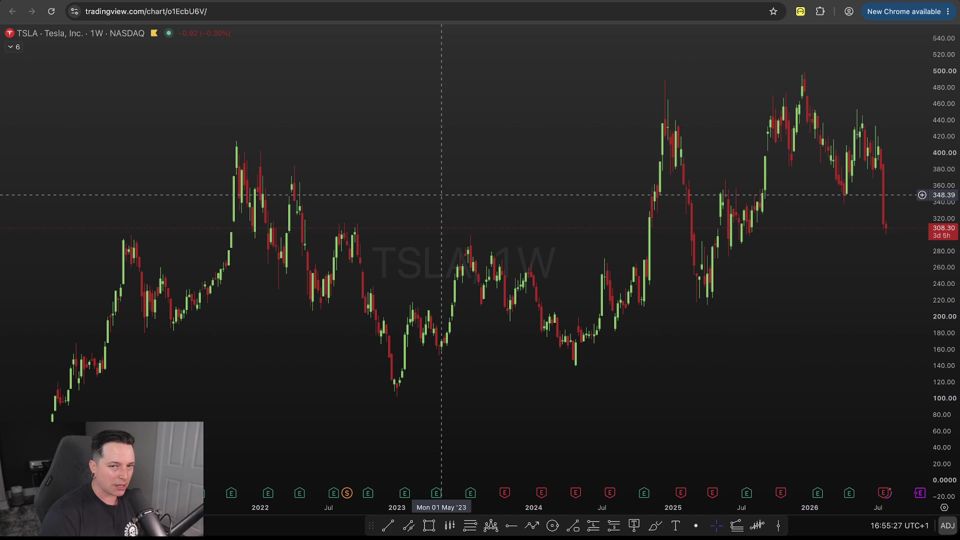Toggle ADJ adjusted data button
The height and width of the screenshot is (540, 960).
(947, 525)
